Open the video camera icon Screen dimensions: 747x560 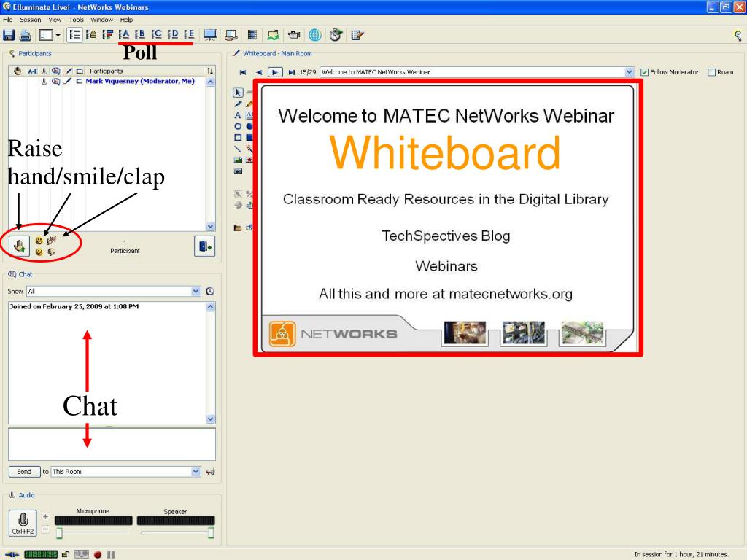coord(294,35)
